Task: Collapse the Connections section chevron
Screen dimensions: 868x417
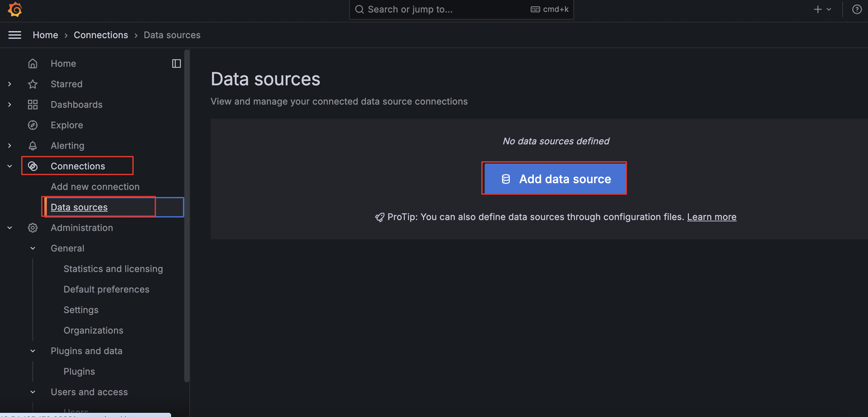Action: pos(10,166)
